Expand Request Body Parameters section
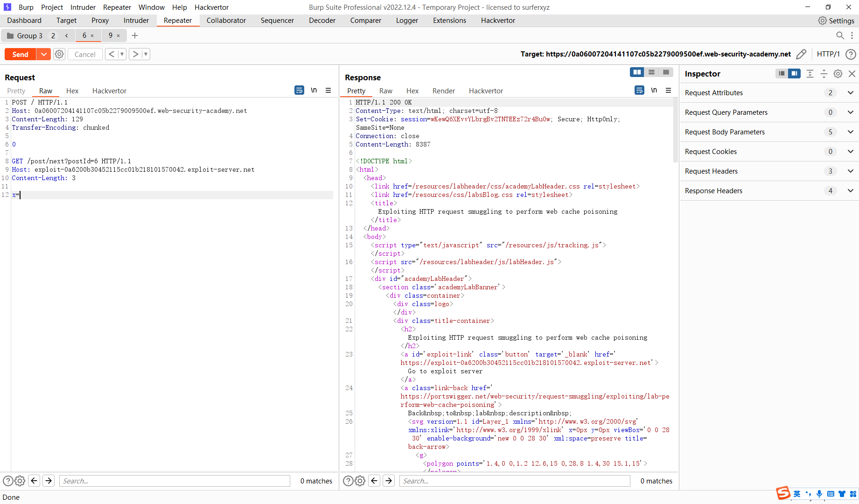Viewport: 859px width, 504px height. coord(769,132)
